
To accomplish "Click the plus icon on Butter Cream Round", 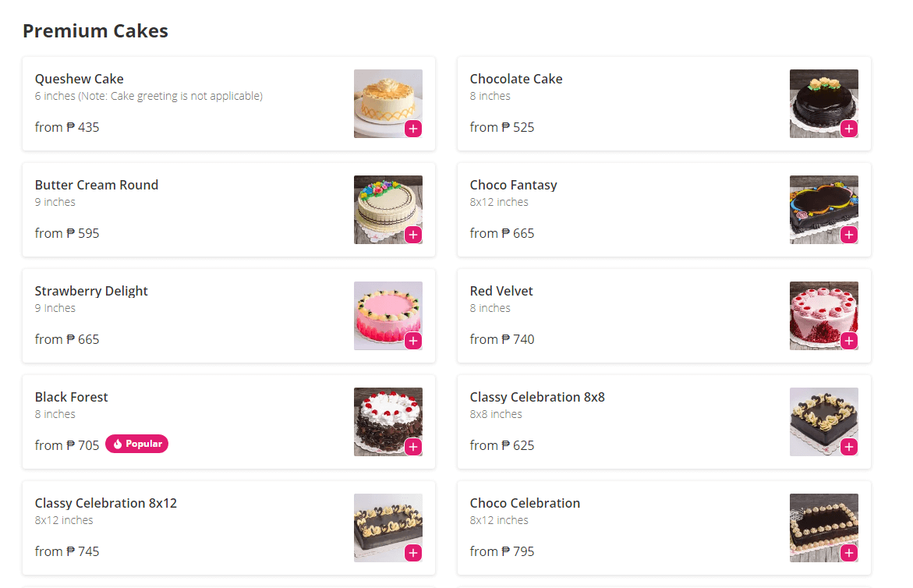I will point(414,235).
